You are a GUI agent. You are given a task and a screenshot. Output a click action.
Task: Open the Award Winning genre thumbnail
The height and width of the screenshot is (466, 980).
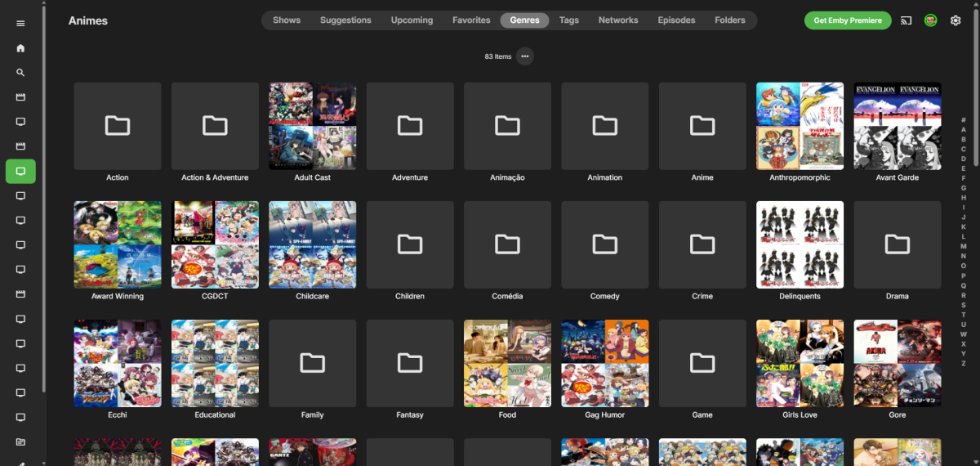[118, 244]
